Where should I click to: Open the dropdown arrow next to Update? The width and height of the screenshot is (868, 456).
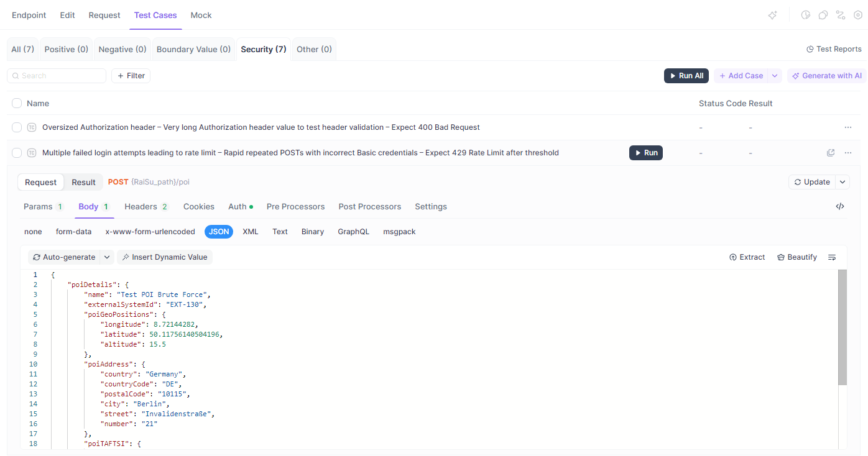point(843,182)
